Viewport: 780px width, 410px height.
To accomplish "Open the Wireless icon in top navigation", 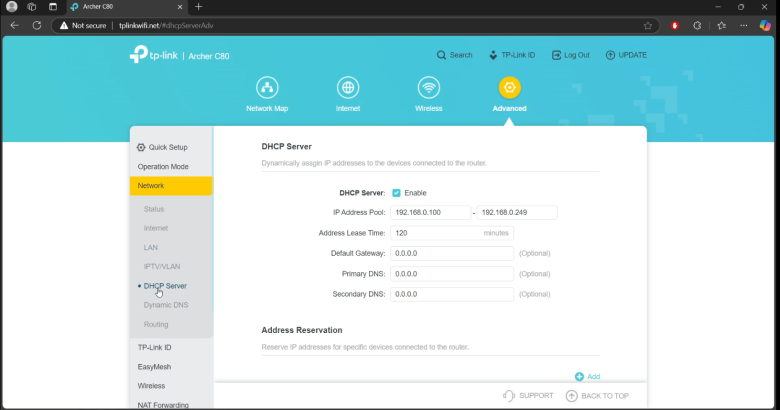I will 428,87.
